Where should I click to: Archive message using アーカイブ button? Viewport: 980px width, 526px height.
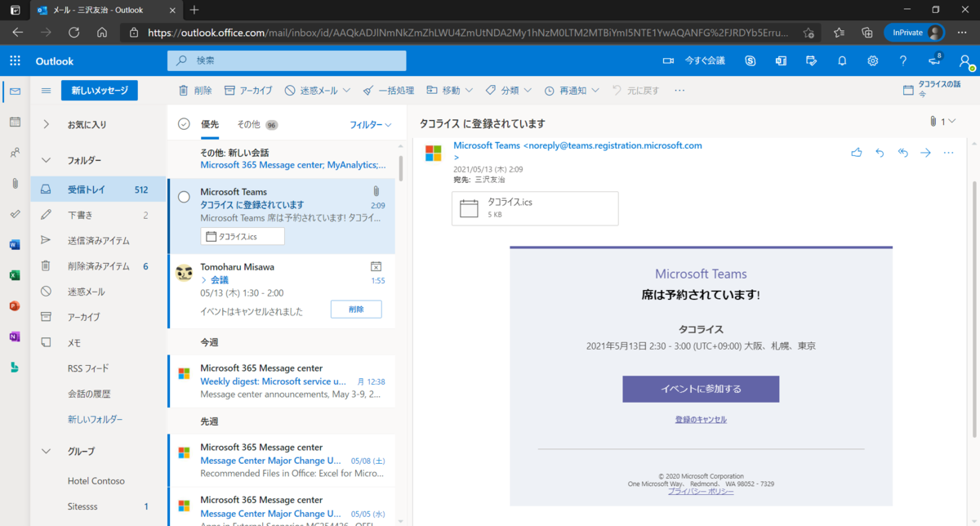point(248,91)
